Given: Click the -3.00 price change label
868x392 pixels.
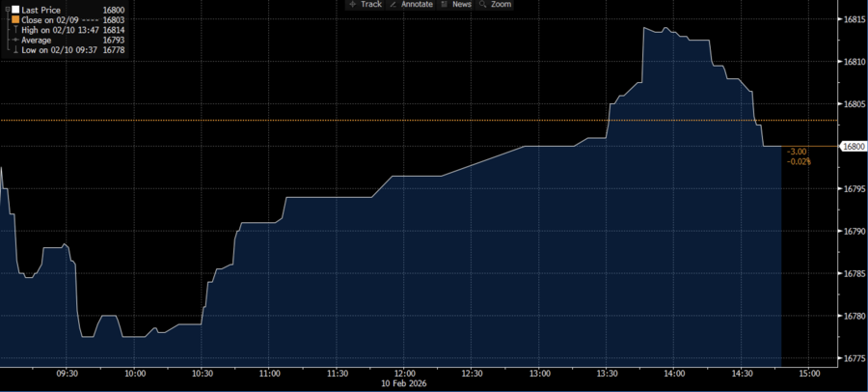Looking at the screenshot, I should point(797,152).
